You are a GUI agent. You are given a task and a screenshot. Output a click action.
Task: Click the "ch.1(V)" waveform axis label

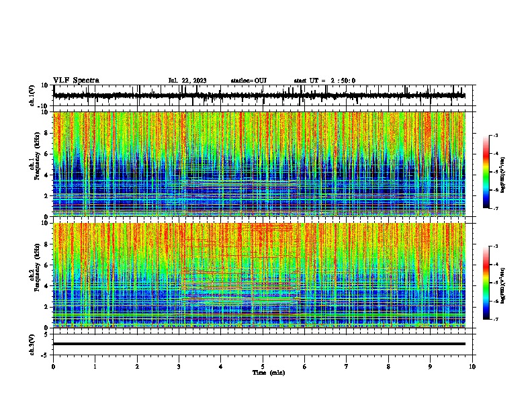point(32,95)
